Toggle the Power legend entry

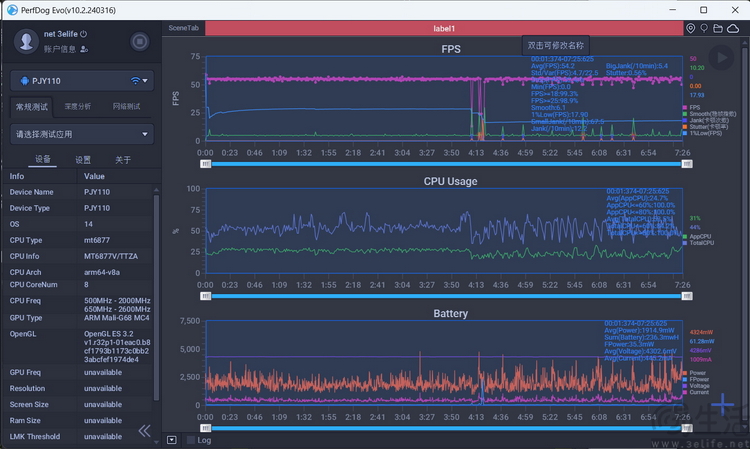click(695, 372)
